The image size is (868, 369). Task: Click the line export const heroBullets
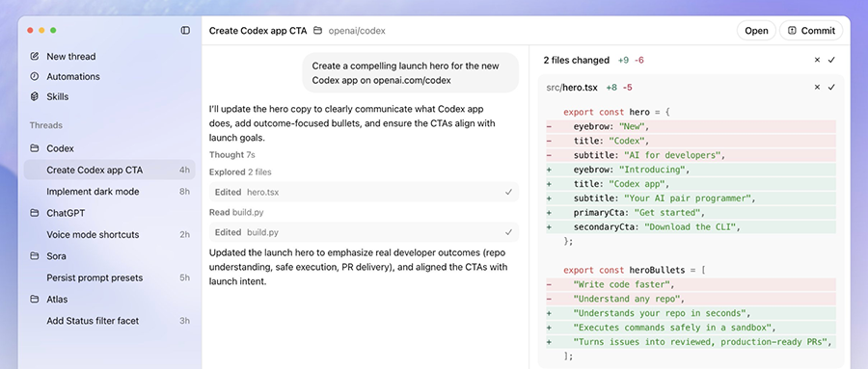(635, 270)
